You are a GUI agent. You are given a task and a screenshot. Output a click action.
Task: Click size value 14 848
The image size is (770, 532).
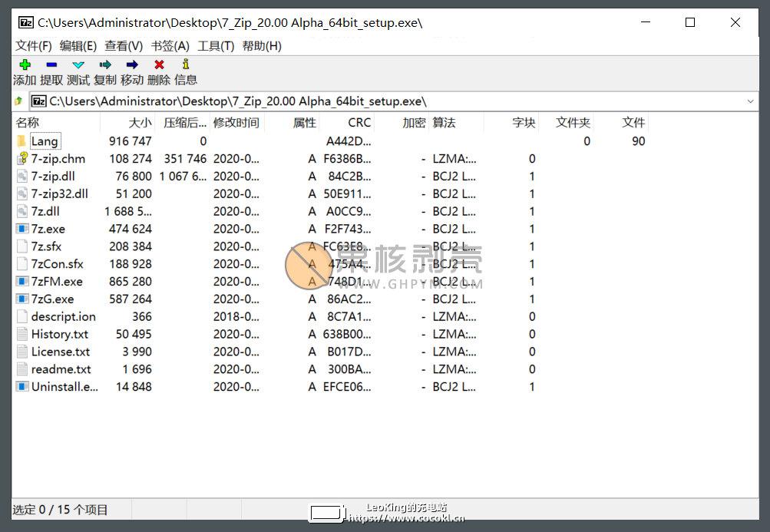click(x=134, y=387)
